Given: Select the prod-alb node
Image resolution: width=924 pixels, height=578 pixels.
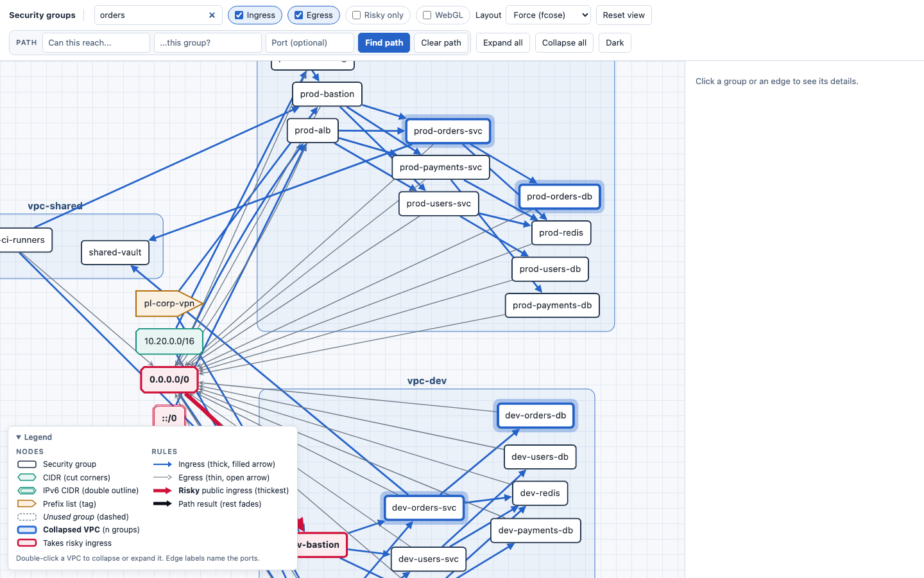Looking at the screenshot, I should click(x=312, y=130).
